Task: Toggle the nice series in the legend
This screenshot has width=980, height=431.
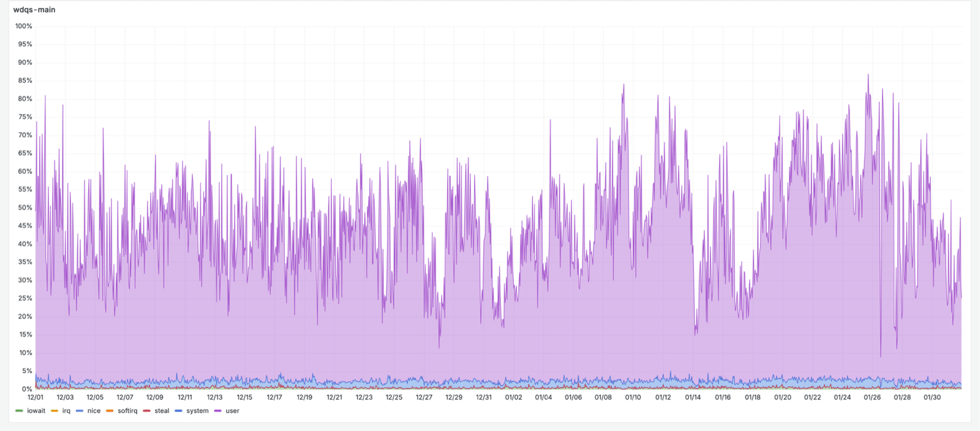Action: [x=94, y=411]
